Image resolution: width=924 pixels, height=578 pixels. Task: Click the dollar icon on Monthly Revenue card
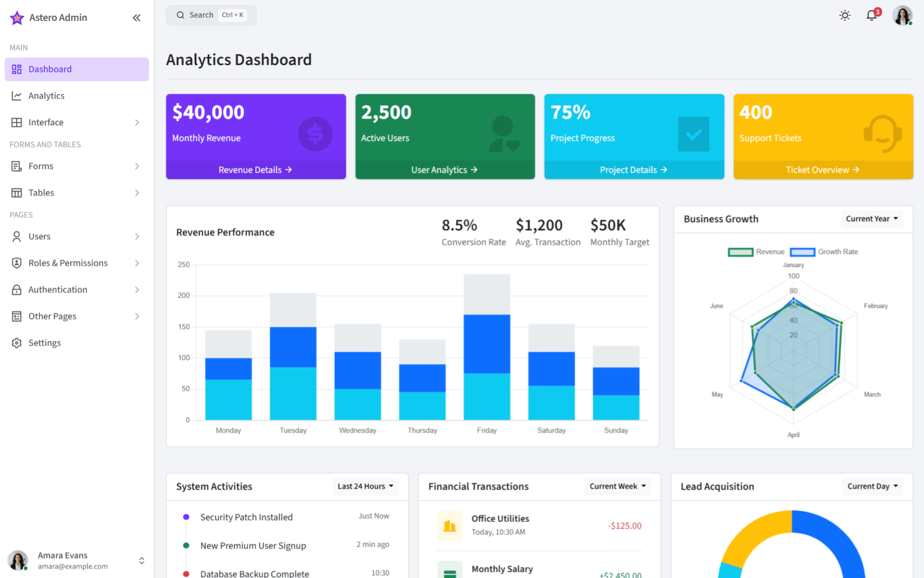[315, 134]
